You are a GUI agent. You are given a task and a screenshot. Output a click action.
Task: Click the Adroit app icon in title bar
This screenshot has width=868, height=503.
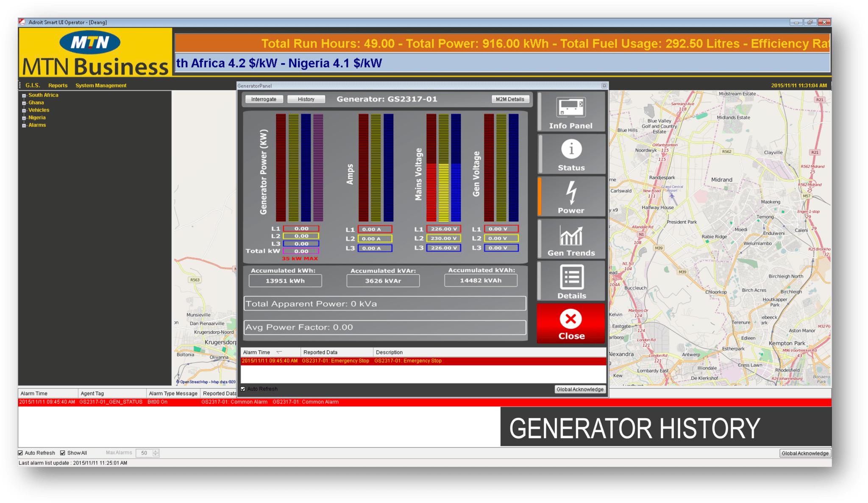click(x=22, y=22)
